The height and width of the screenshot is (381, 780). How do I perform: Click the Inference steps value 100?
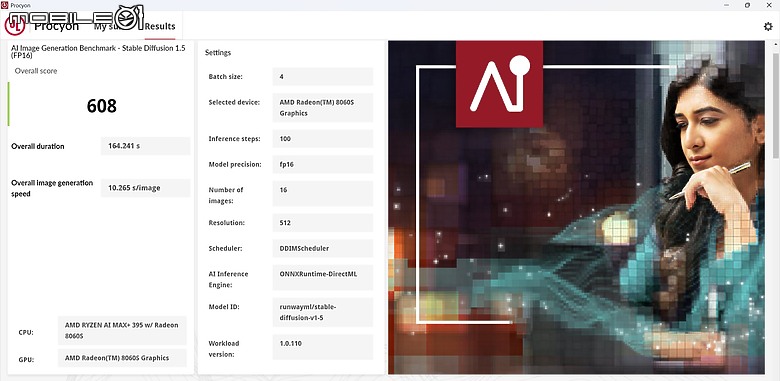click(323, 139)
